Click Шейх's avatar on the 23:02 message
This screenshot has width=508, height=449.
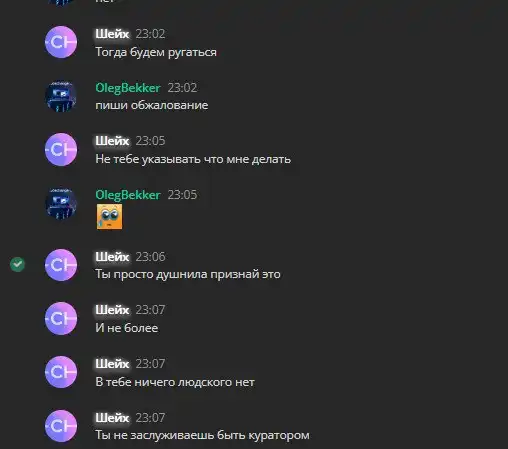click(61, 42)
